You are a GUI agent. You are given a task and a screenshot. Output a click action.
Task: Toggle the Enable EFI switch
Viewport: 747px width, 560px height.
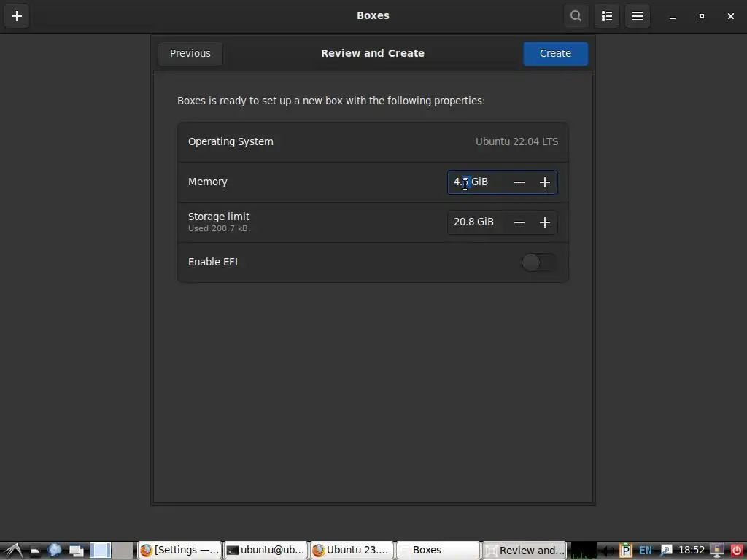point(539,262)
